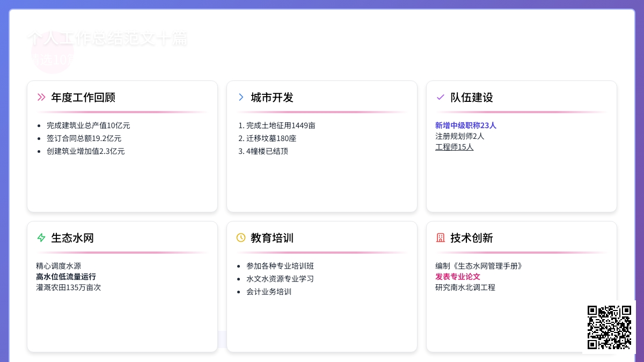The image size is (644, 362).
Task: Click the clock icon beside 教育培训
Action: (x=241, y=238)
